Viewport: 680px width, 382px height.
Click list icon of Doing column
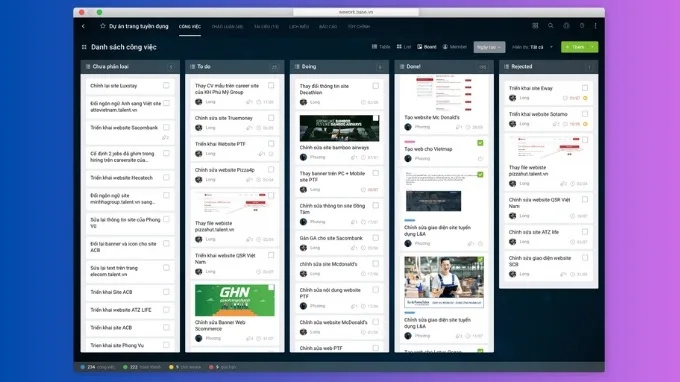coord(297,67)
